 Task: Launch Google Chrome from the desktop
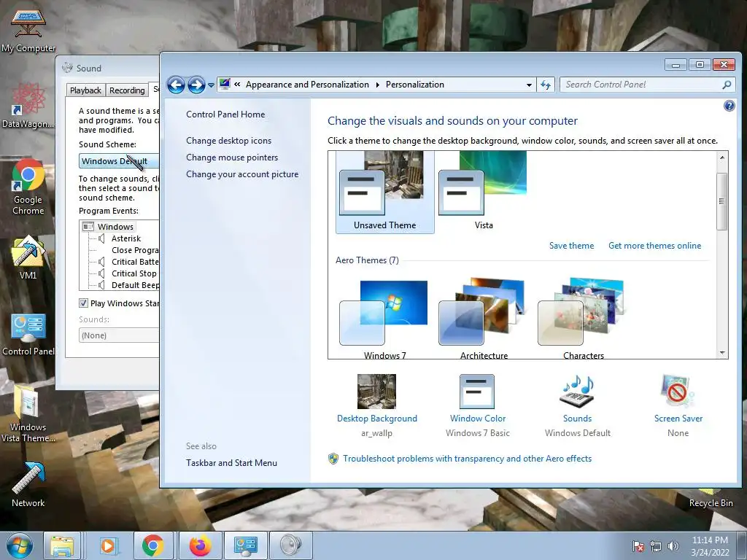tap(28, 187)
